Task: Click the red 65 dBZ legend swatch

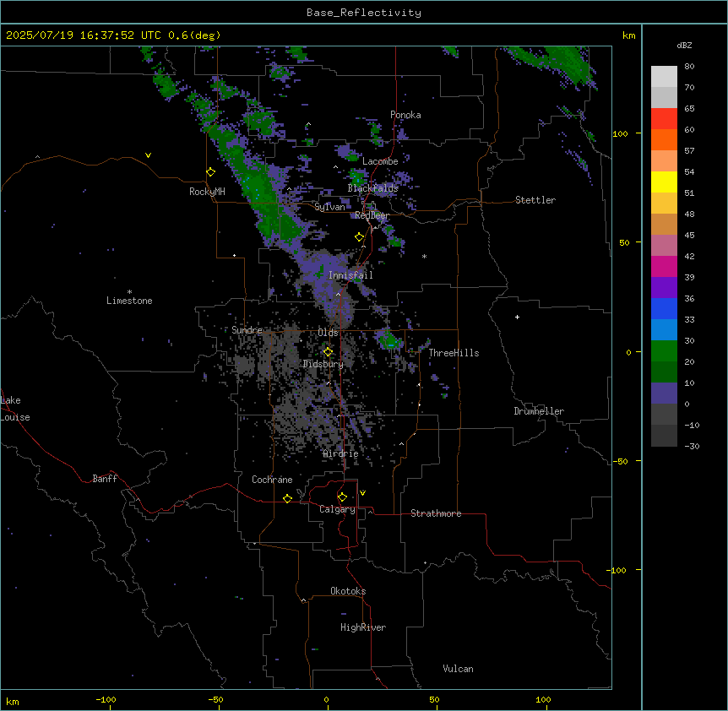Action: 664,119
